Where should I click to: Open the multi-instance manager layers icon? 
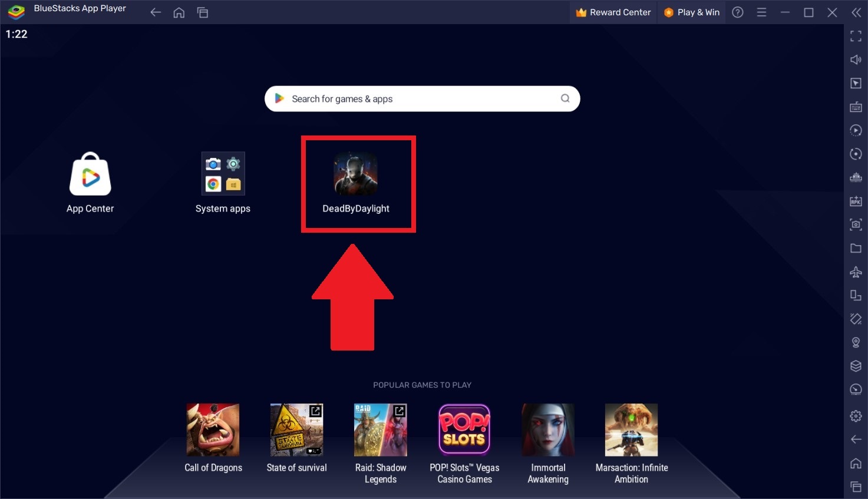click(x=856, y=366)
